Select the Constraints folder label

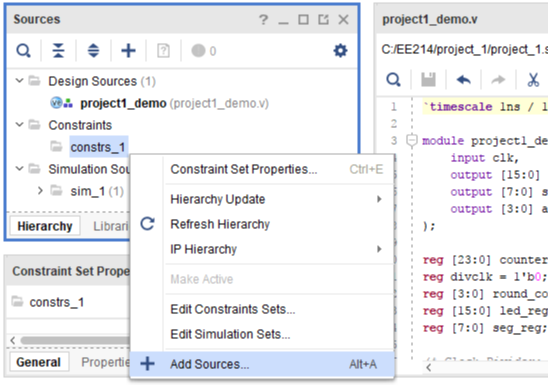coord(80,125)
